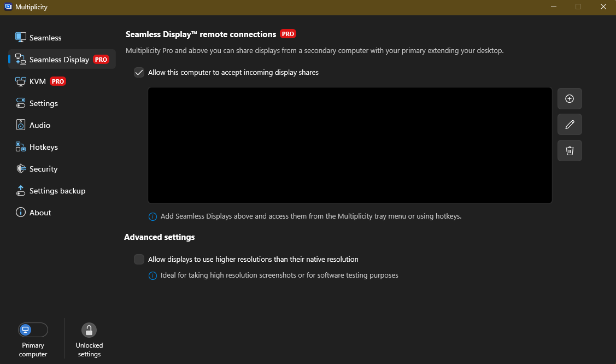
Task: Click the delete trash can icon
Action: [x=570, y=151]
